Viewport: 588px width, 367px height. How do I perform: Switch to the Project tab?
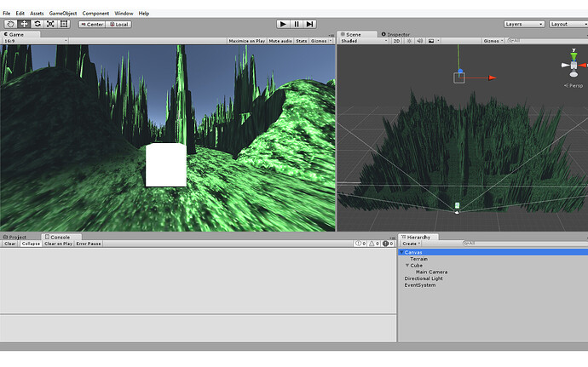(x=17, y=237)
